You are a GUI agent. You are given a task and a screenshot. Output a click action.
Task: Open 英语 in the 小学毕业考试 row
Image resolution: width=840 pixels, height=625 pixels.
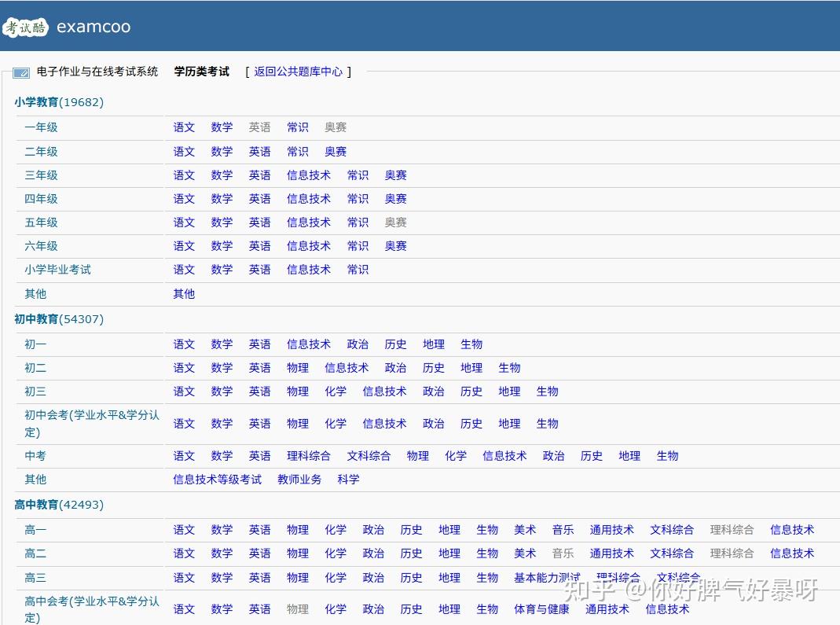(259, 270)
